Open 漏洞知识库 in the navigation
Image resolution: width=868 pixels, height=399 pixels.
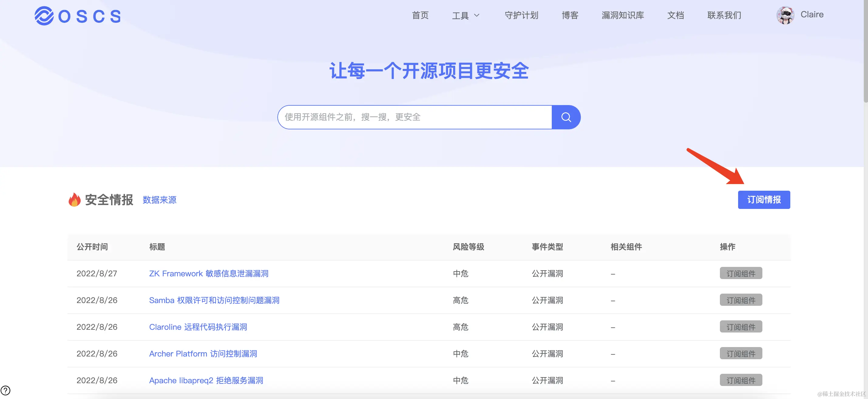point(623,15)
